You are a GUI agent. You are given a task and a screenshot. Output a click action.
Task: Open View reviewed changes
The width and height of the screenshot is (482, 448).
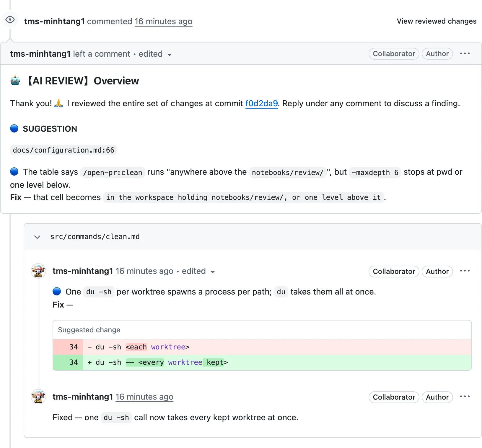coord(437,21)
